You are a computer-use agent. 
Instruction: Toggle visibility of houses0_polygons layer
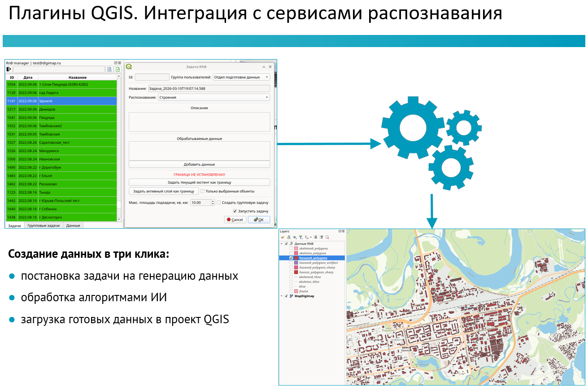tap(291, 258)
